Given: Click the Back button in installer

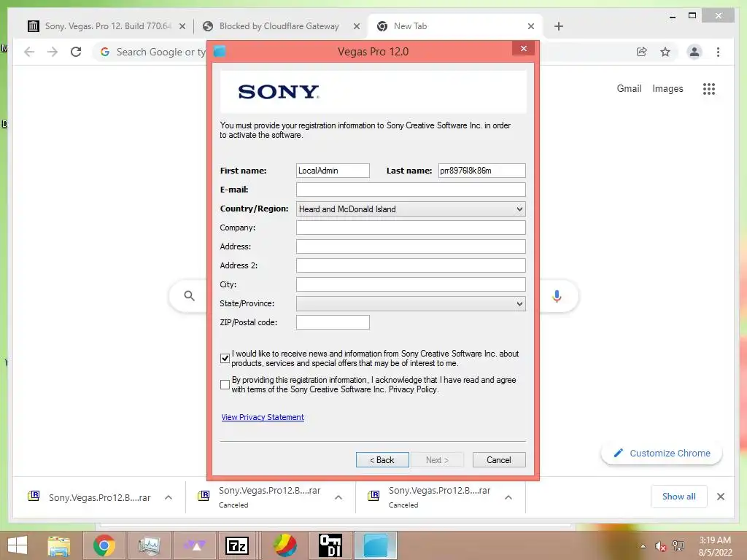Looking at the screenshot, I should tap(382, 460).
